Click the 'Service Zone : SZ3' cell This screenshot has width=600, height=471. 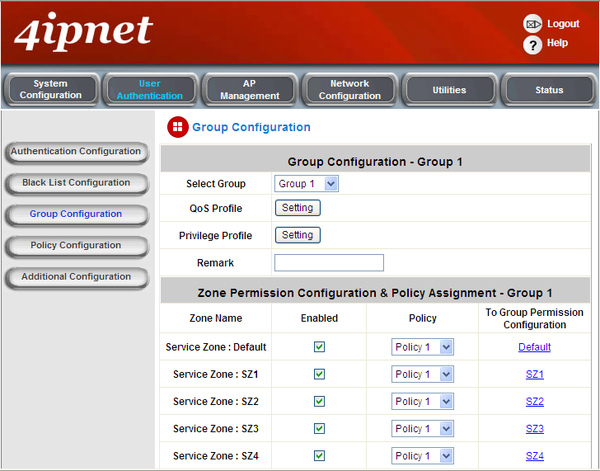pos(216,429)
